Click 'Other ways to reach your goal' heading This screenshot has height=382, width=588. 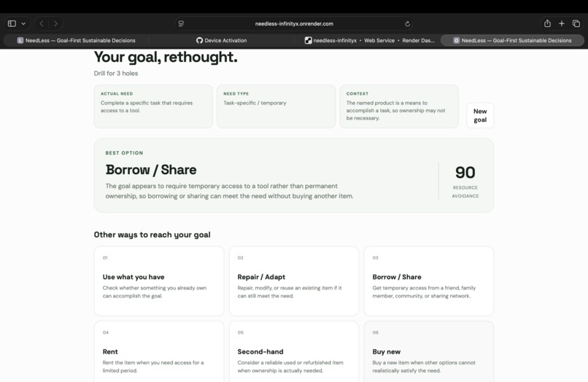152,235
